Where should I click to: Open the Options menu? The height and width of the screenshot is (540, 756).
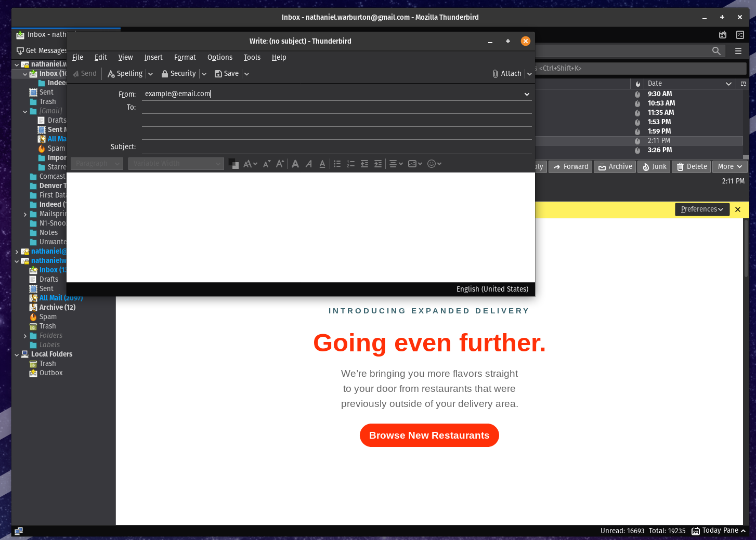pyautogui.click(x=219, y=57)
